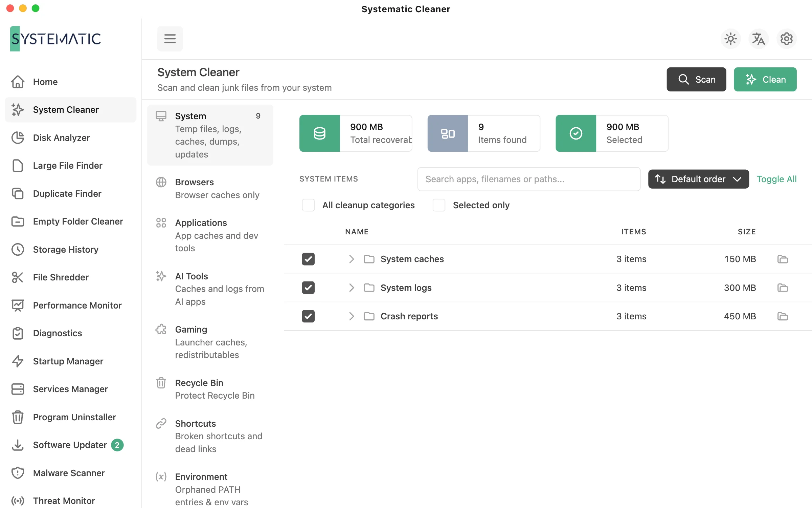812x508 pixels.
Task: Click the Items found grid icon
Action: click(448, 133)
